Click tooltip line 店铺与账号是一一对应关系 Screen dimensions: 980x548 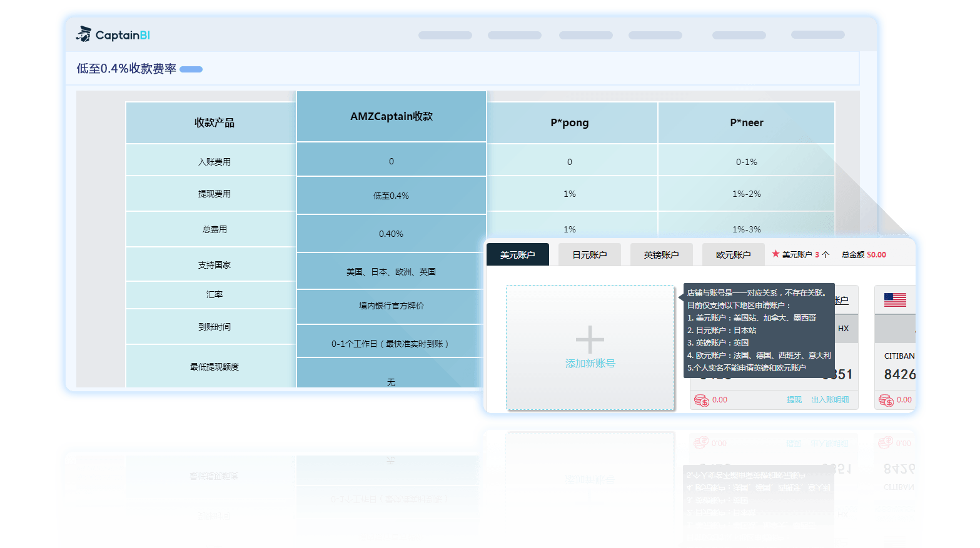[757, 292]
